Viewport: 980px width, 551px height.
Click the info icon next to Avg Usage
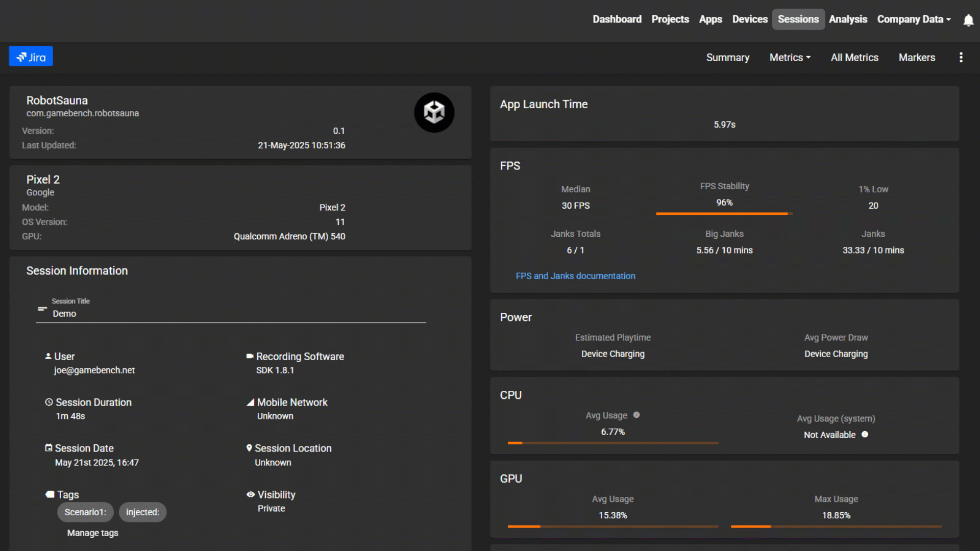636,415
